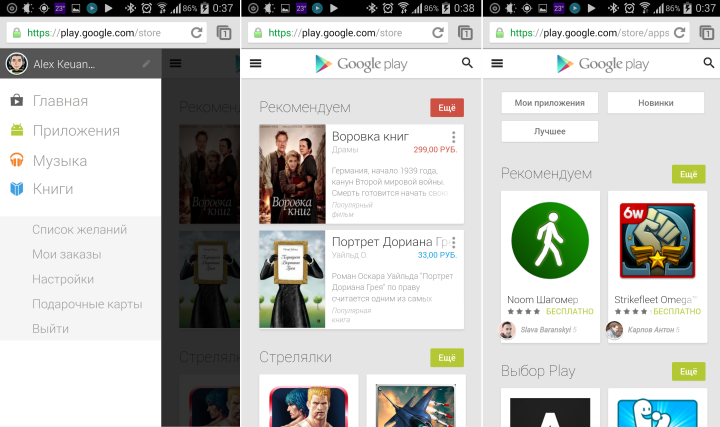Reload the page in the middle browser

click(x=438, y=33)
